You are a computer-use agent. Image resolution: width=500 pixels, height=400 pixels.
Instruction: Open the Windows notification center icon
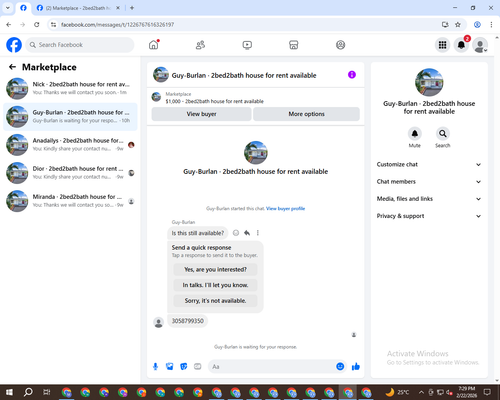[x=487, y=392]
